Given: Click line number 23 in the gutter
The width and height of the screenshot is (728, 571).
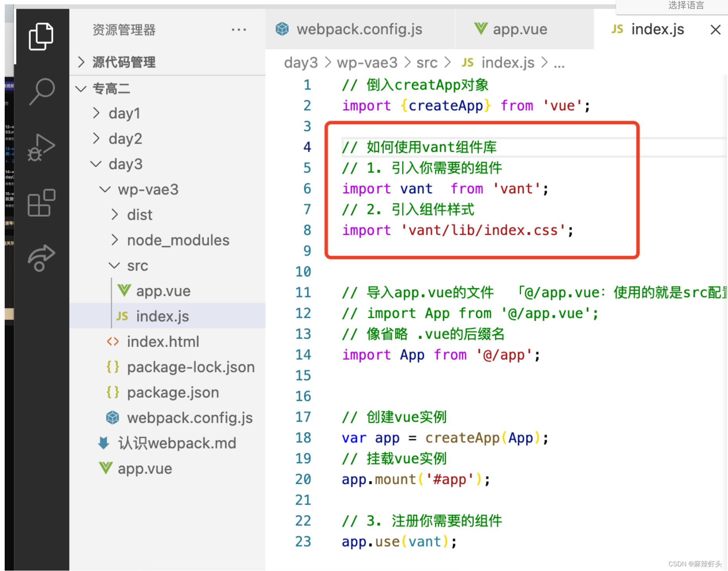Looking at the screenshot, I should tap(303, 542).
